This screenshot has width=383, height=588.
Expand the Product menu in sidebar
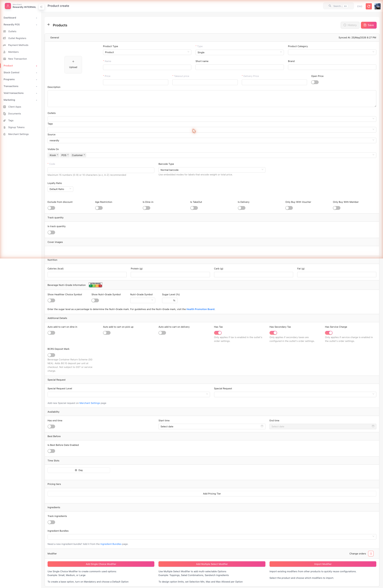pos(20,66)
